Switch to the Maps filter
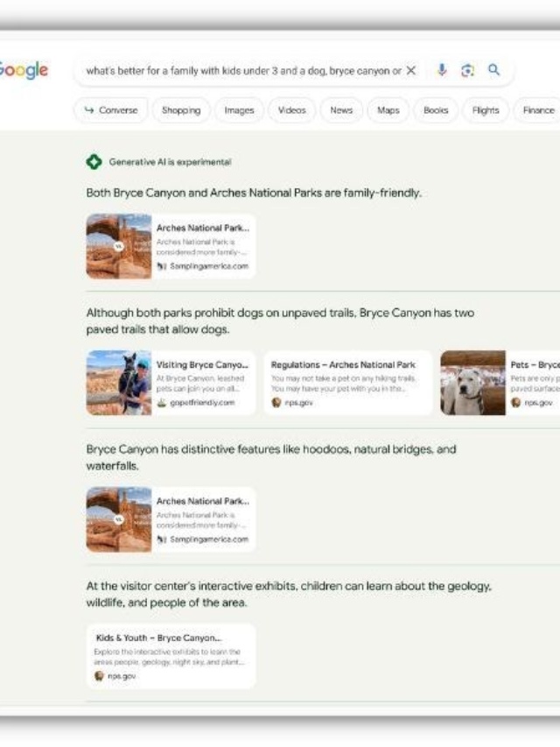Screen dimensions: 560x747 click(388, 110)
